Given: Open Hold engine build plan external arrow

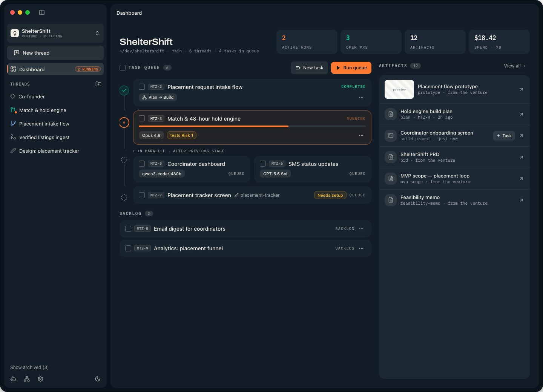Looking at the screenshot, I should point(522,114).
